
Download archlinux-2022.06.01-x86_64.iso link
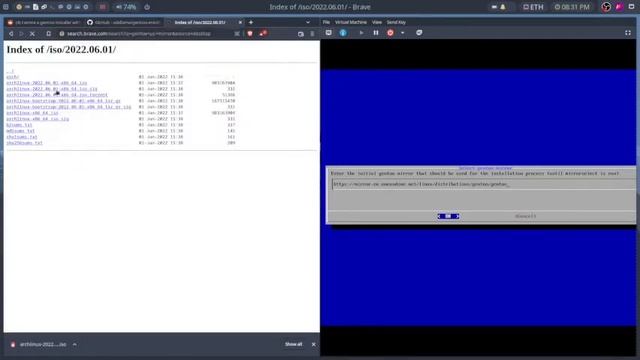[47, 83]
